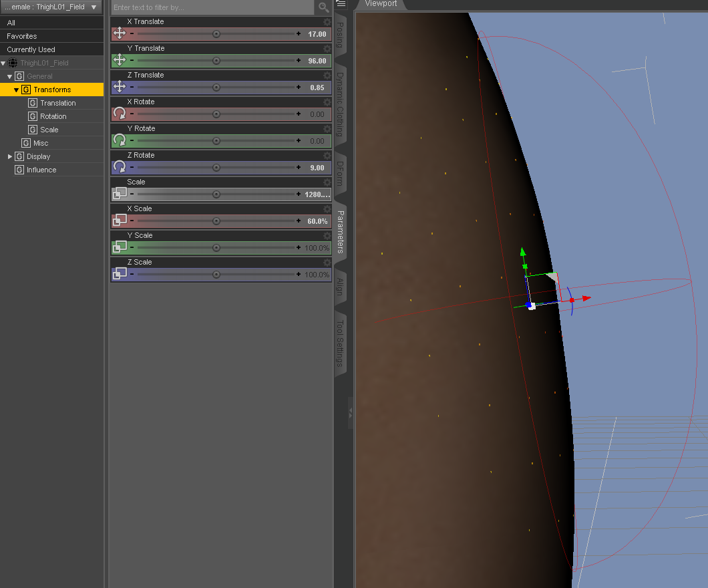The height and width of the screenshot is (588, 708).
Task: Increase X Translate with plus button
Action: click(299, 34)
